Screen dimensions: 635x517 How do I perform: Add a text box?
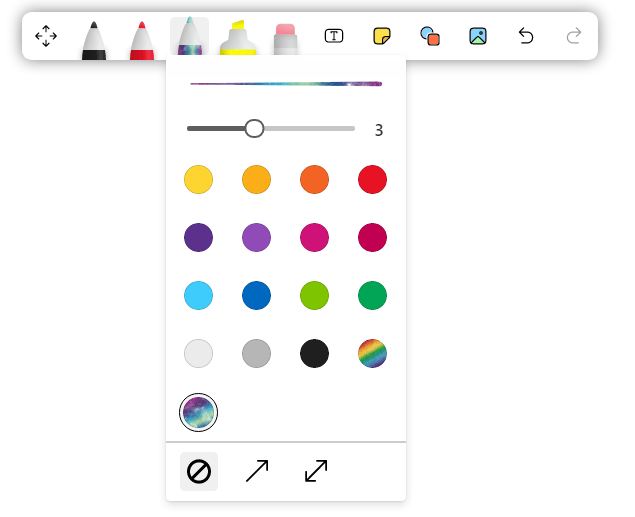(334, 36)
